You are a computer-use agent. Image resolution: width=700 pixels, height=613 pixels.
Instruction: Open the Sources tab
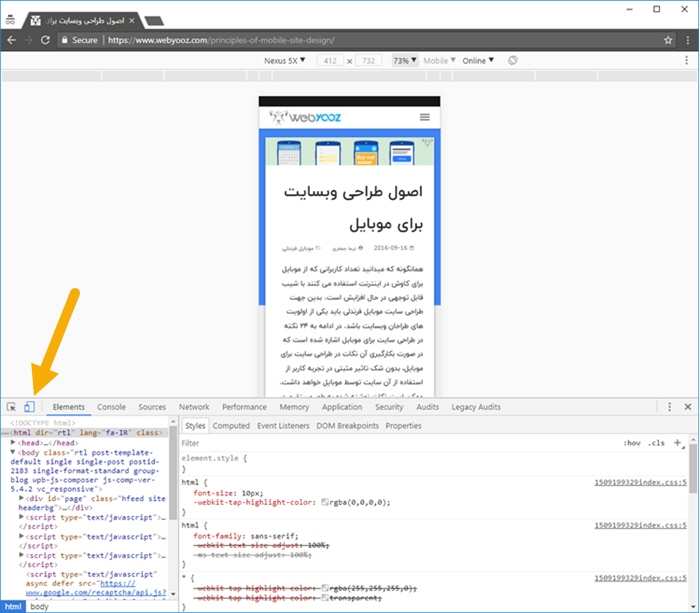(152, 407)
